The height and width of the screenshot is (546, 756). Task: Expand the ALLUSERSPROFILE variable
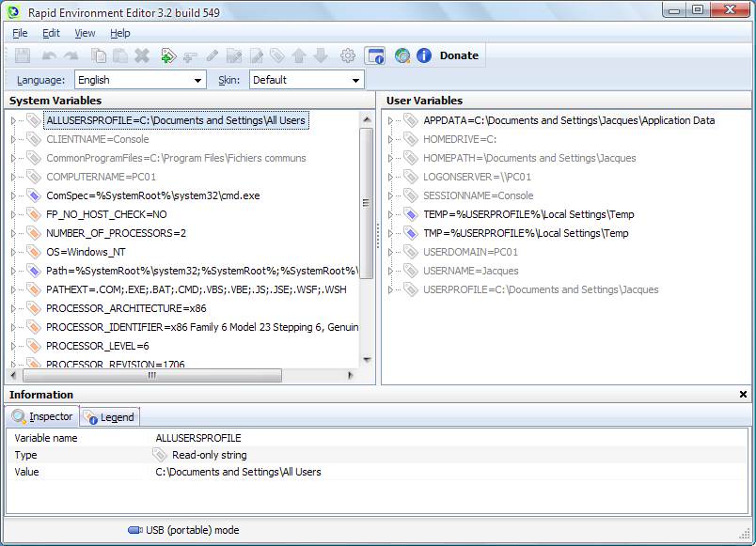[x=13, y=120]
